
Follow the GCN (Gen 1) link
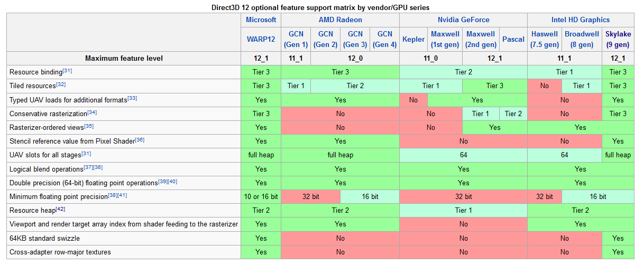coord(296,39)
